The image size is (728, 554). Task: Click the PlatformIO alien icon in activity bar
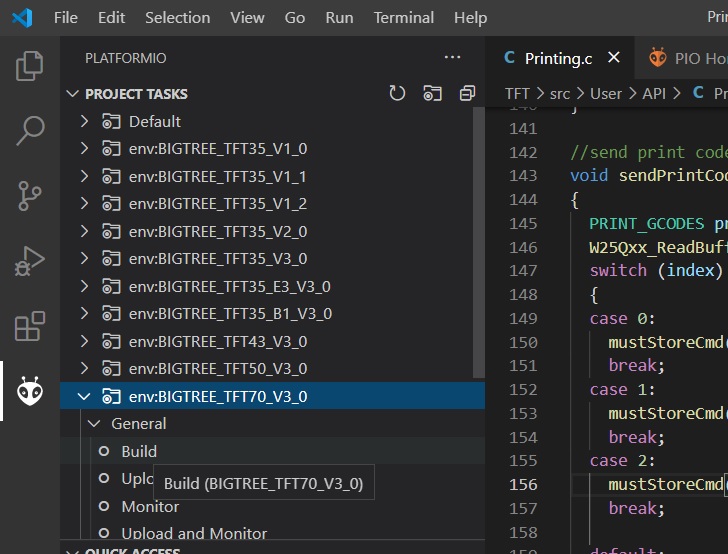pos(30,391)
